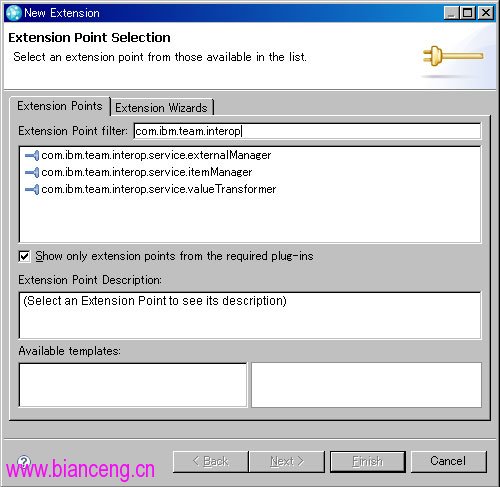Click the New Extension title bar app icon
500x487 pixels.
[13, 13]
